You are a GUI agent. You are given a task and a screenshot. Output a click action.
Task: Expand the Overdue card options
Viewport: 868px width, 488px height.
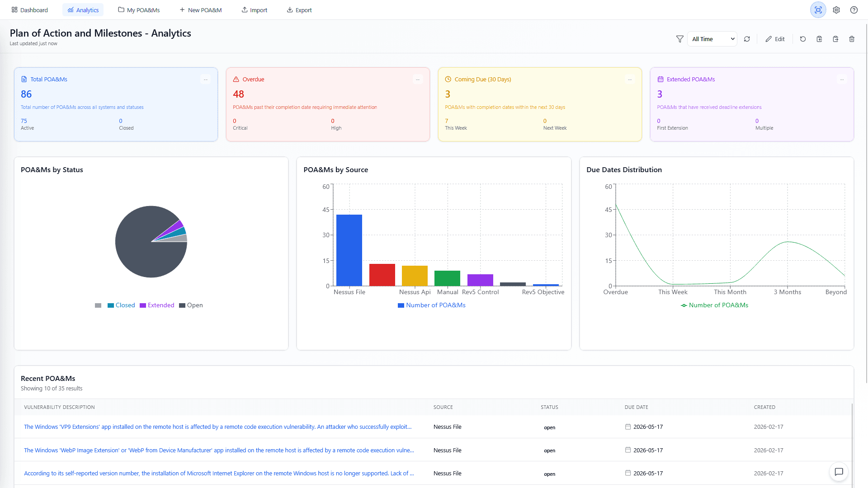pos(418,79)
